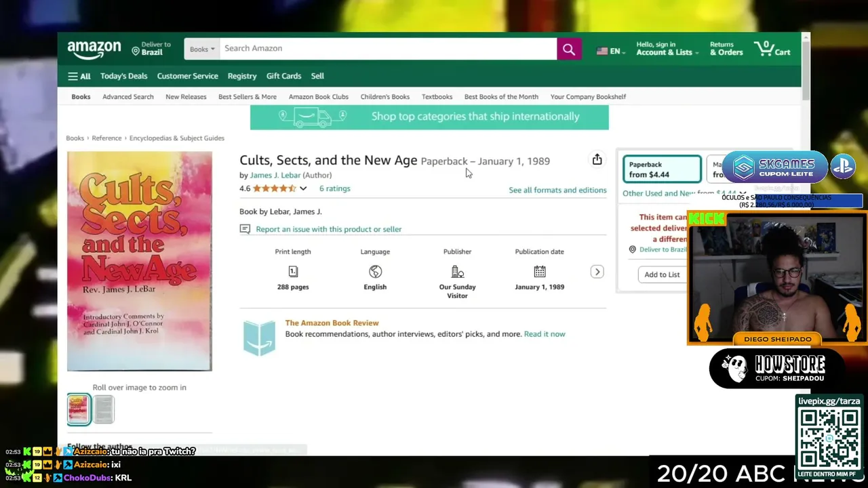The width and height of the screenshot is (868, 488).
Task: Open Children's Books
Action: click(x=385, y=97)
